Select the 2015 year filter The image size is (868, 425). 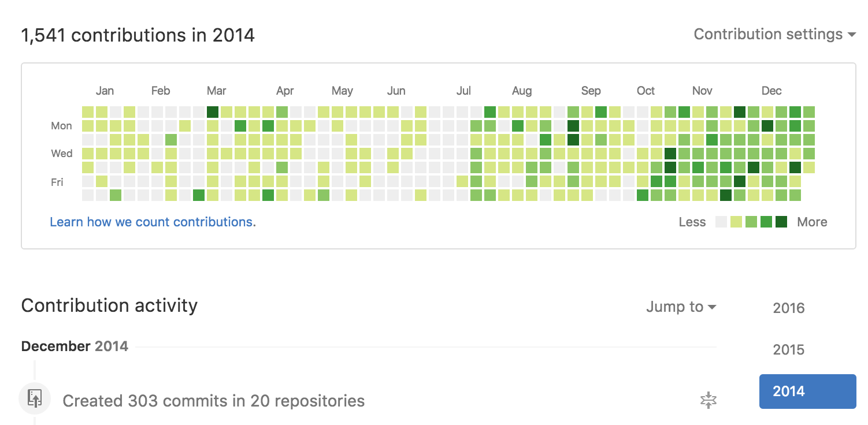tap(789, 350)
